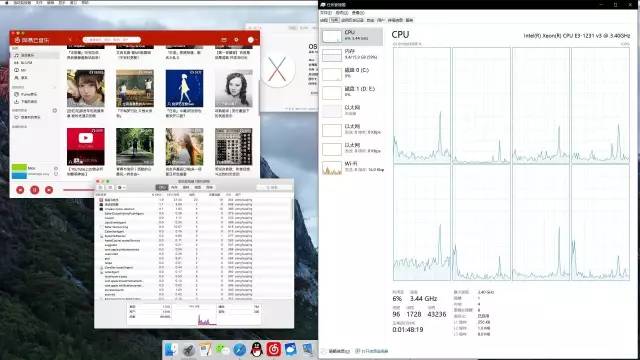The height and width of the screenshot is (360, 640).
Task: Open the now-playing album art
Action: [x=19, y=171]
